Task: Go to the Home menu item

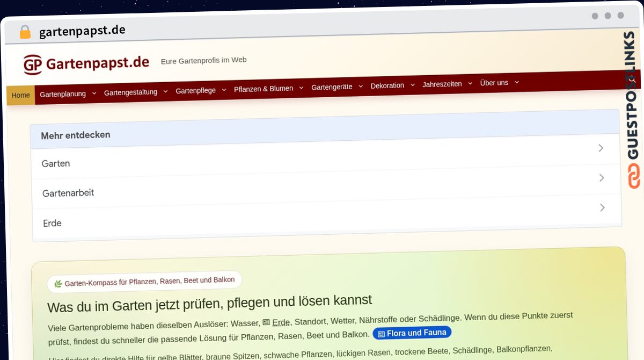Action: click(x=20, y=95)
